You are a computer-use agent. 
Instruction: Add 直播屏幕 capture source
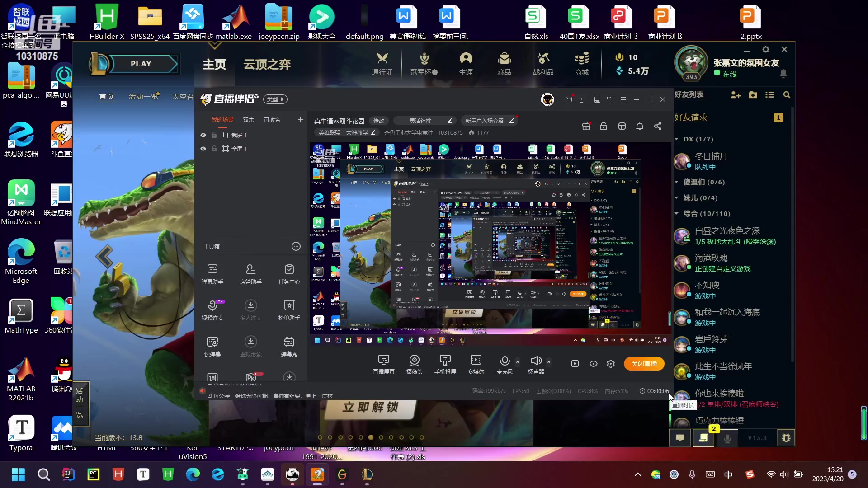point(384,364)
